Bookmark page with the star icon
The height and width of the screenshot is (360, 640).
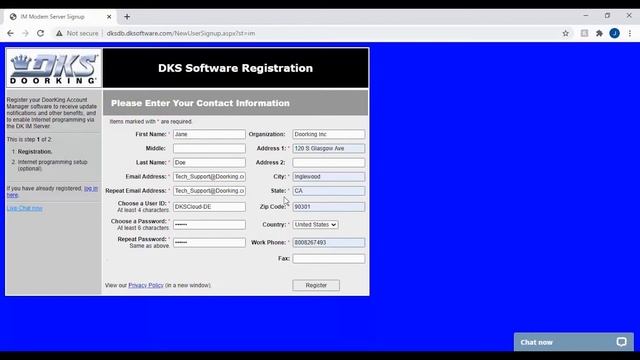coord(565,33)
